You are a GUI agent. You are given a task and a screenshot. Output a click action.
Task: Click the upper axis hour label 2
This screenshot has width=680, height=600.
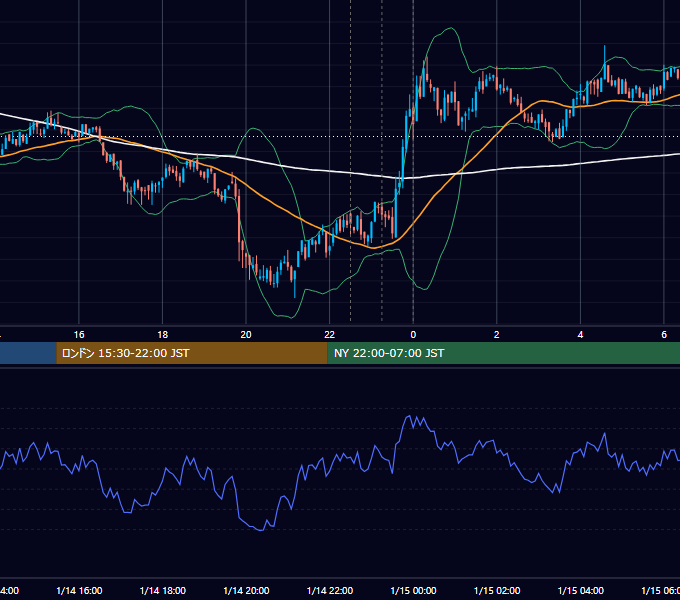(x=497, y=335)
